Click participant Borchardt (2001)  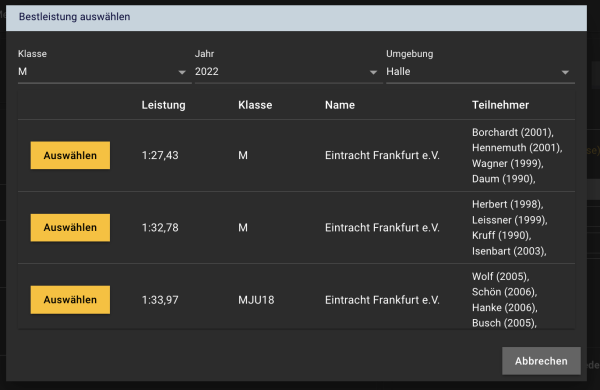click(x=512, y=132)
